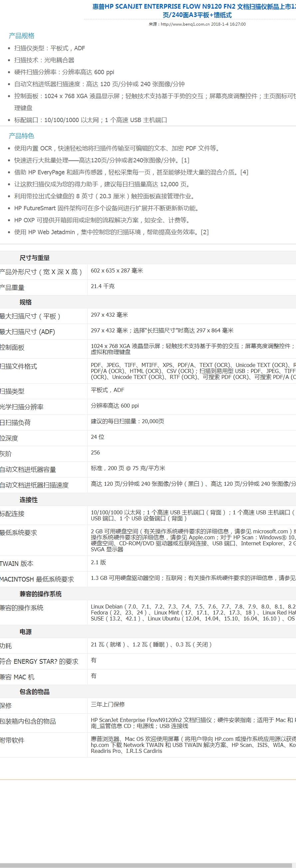Click the 产品规格 heading
This screenshot has height=868, width=296.
click(22, 36)
